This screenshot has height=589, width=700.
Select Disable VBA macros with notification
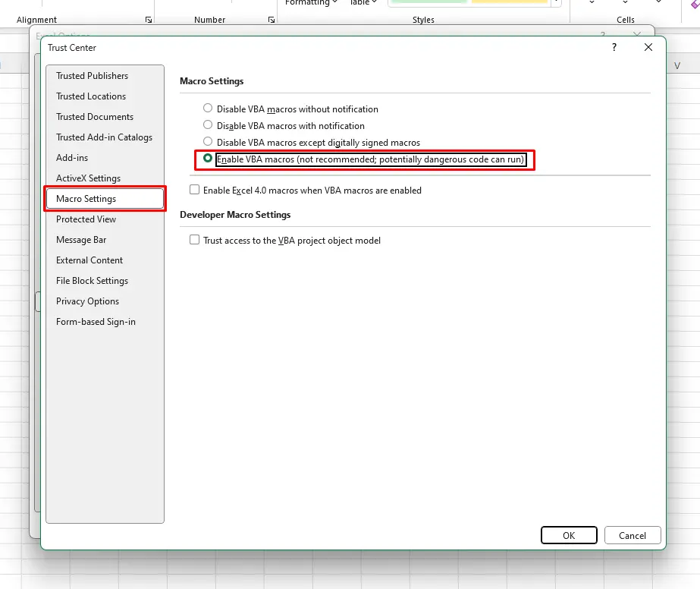pyautogui.click(x=208, y=125)
